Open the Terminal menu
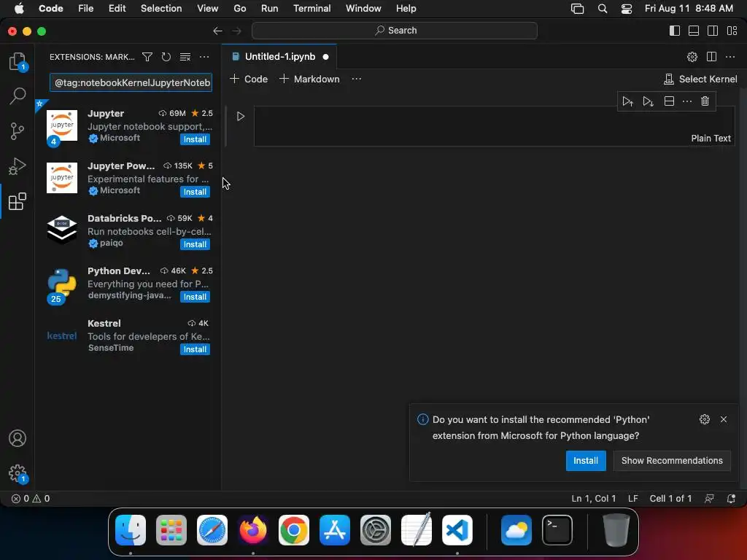Image resolution: width=747 pixels, height=560 pixels. coord(311,9)
